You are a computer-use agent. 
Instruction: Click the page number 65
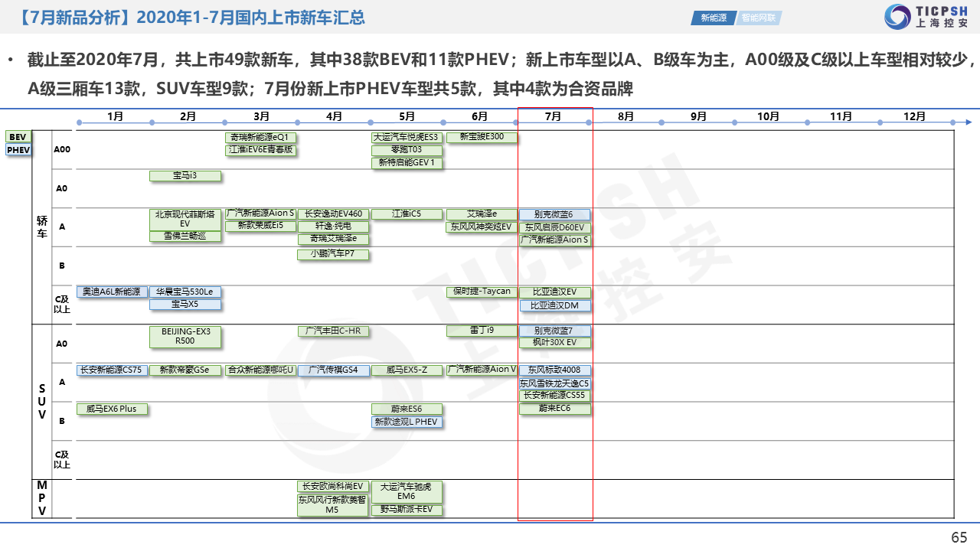[959, 537]
